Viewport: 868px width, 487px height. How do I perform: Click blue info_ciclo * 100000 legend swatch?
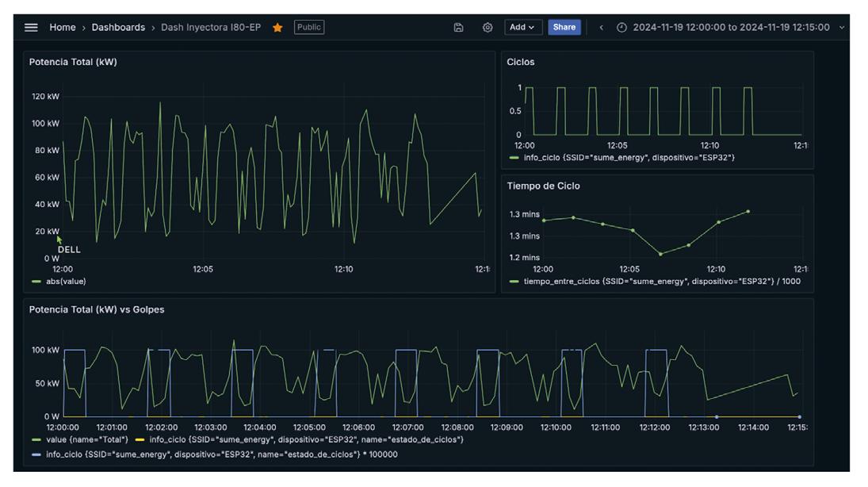tap(36, 454)
